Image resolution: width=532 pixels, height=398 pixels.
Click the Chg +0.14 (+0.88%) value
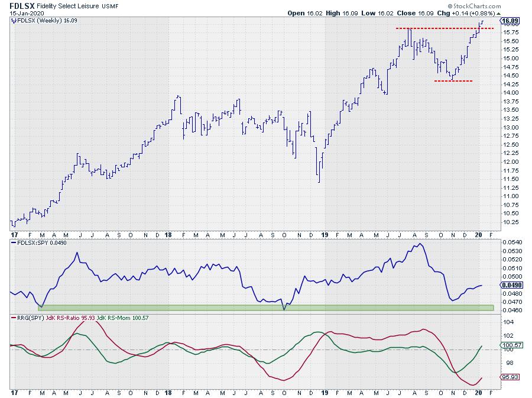click(x=466, y=13)
